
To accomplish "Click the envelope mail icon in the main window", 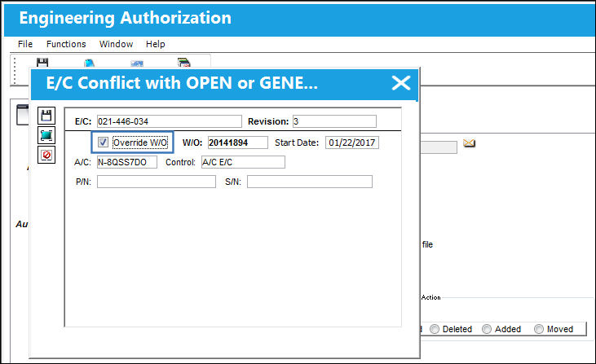I will coord(469,143).
